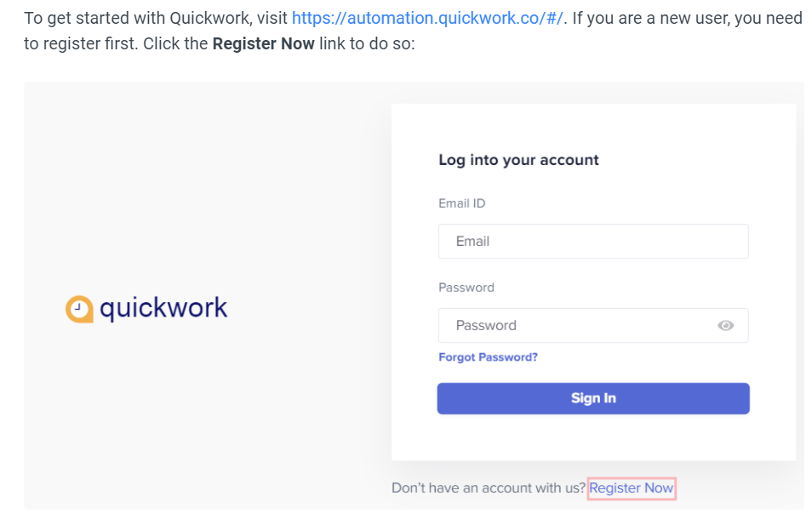The image size is (812, 519).
Task: Click the bold "Register Now" instruction text
Action: (x=264, y=44)
